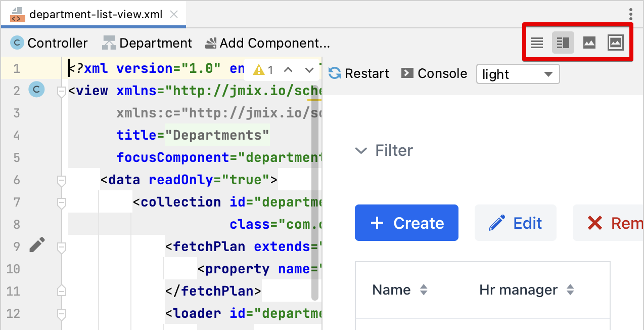The height and width of the screenshot is (330, 644).
Task: Click the <property name= text on line 10
Action: [259, 269]
